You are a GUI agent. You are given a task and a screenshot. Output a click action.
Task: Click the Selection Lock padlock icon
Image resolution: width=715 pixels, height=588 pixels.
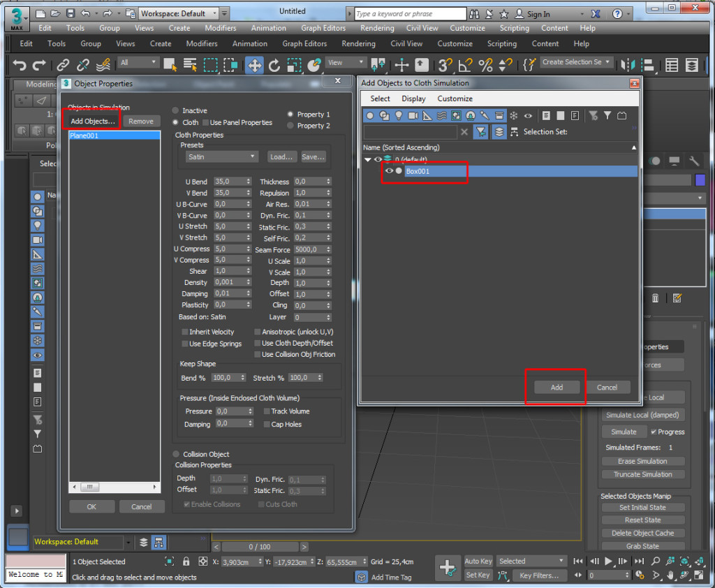[x=186, y=561]
